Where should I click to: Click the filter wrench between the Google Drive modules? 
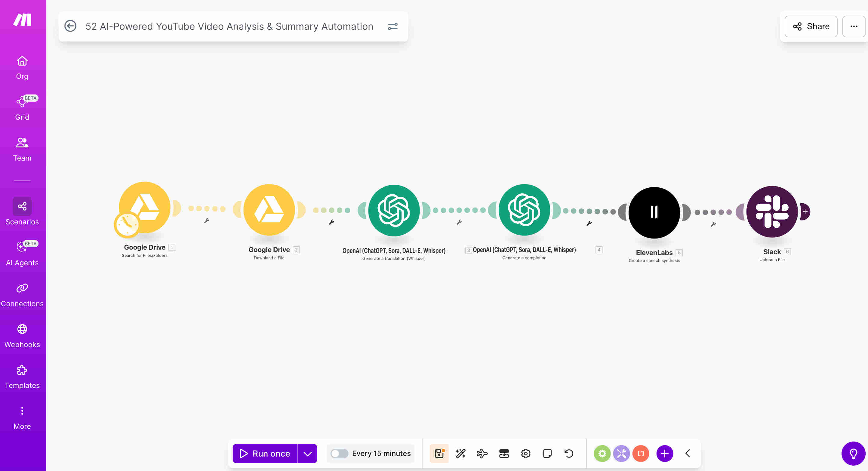207,221
